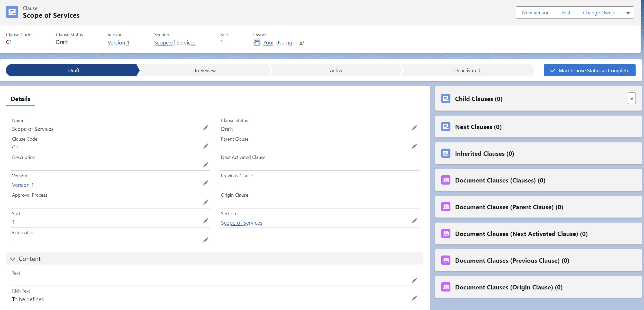Click Document Clauses (Clauses) icon
Viewport: 644px width, 310px height.
(x=446, y=180)
